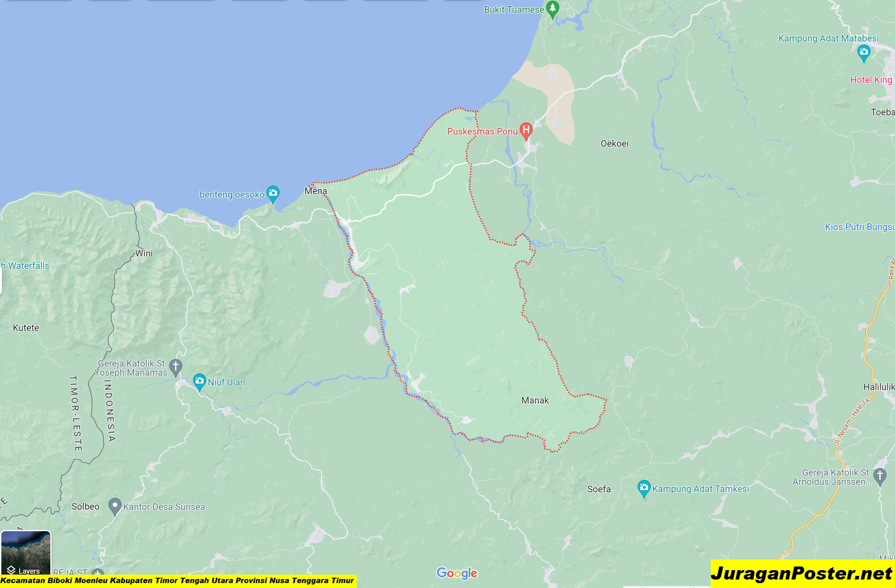This screenshot has width=895, height=588.
Task: Click the Kios Putri Bungsu label
Action: pyautogui.click(x=859, y=227)
